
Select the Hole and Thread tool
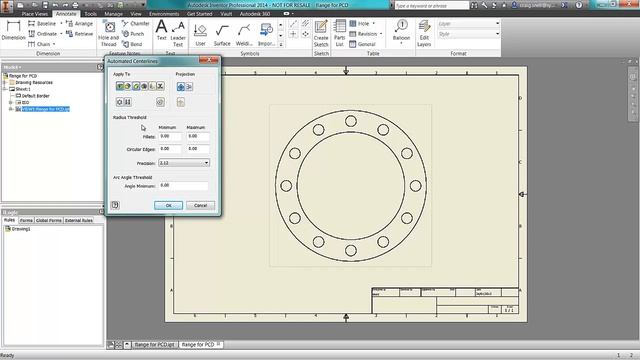(x=109, y=34)
